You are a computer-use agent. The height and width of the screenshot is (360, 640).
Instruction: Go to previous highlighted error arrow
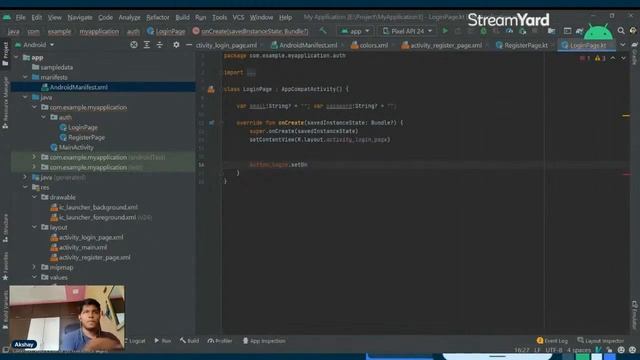click(x=613, y=59)
